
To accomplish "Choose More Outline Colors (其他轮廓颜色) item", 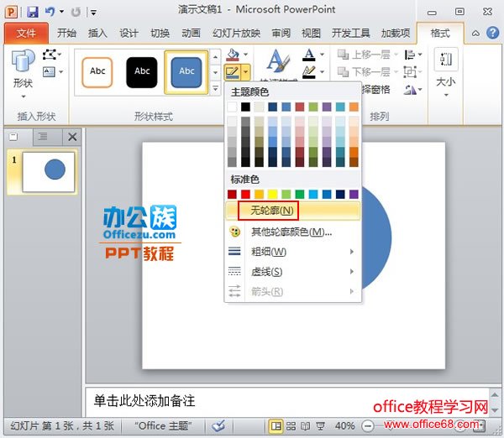I will click(292, 232).
